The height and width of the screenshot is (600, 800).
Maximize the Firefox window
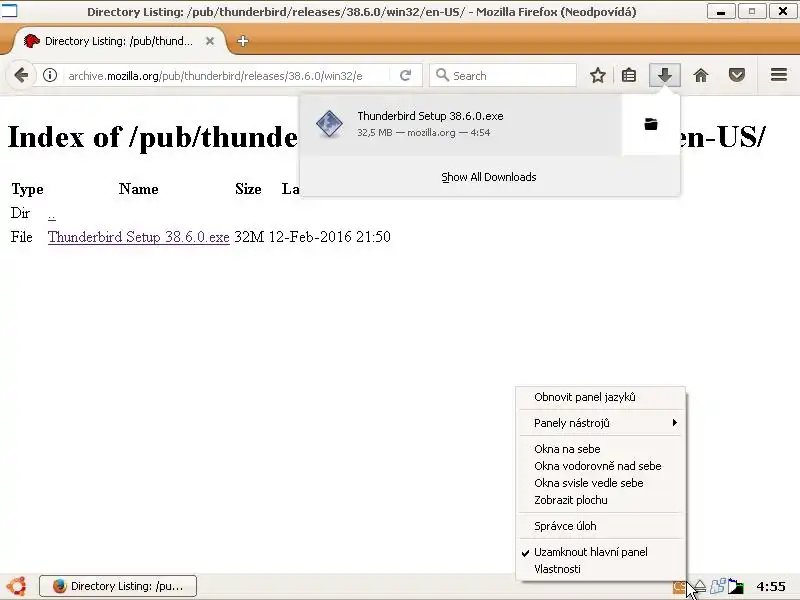tap(752, 11)
